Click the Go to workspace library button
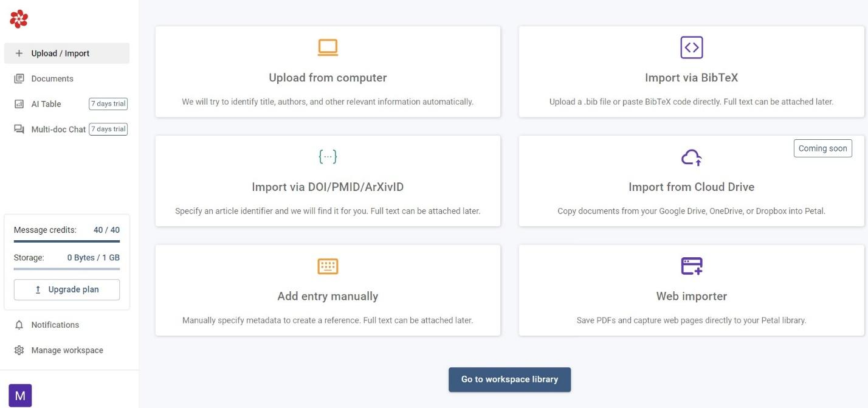Screen dimensions: 868x408 click(509, 379)
